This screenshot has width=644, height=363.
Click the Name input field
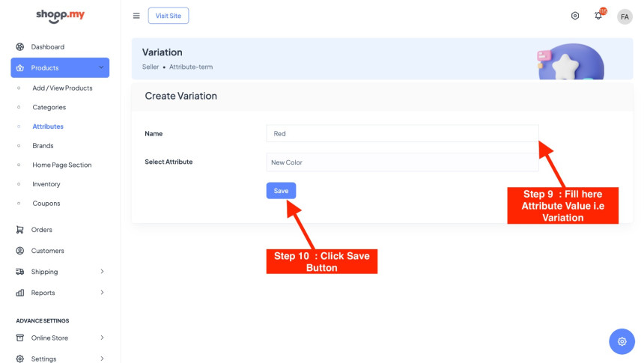point(402,133)
